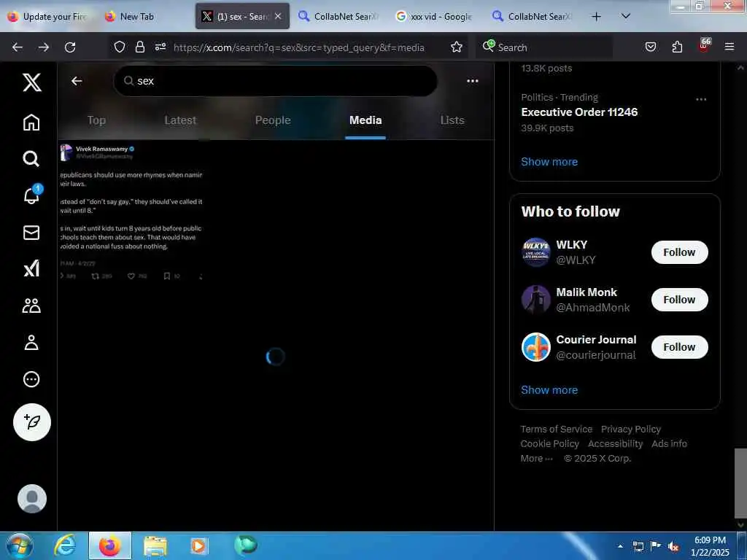
Task: Click the compose Post feather button
Action: (x=32, y=422)
